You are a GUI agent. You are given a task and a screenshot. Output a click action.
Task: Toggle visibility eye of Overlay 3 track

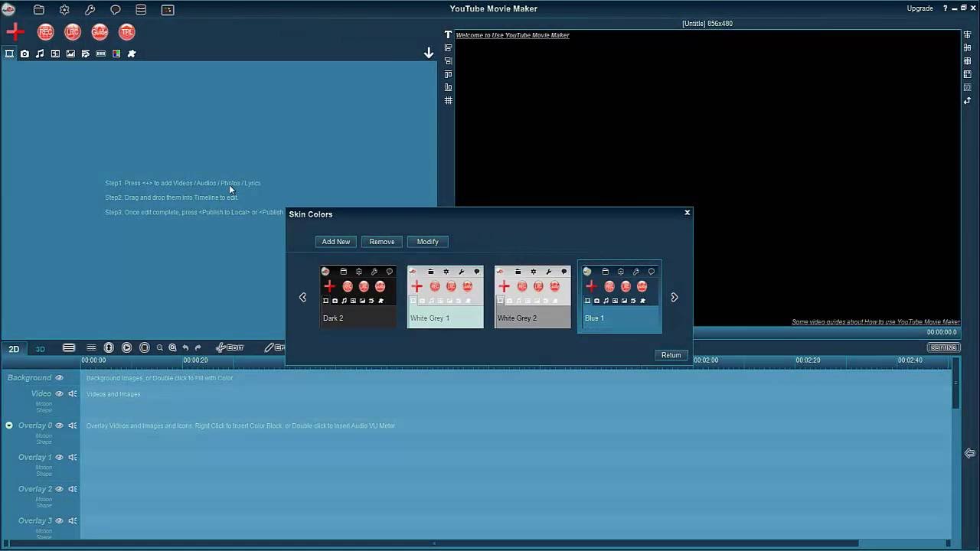[x=59, y=520]
